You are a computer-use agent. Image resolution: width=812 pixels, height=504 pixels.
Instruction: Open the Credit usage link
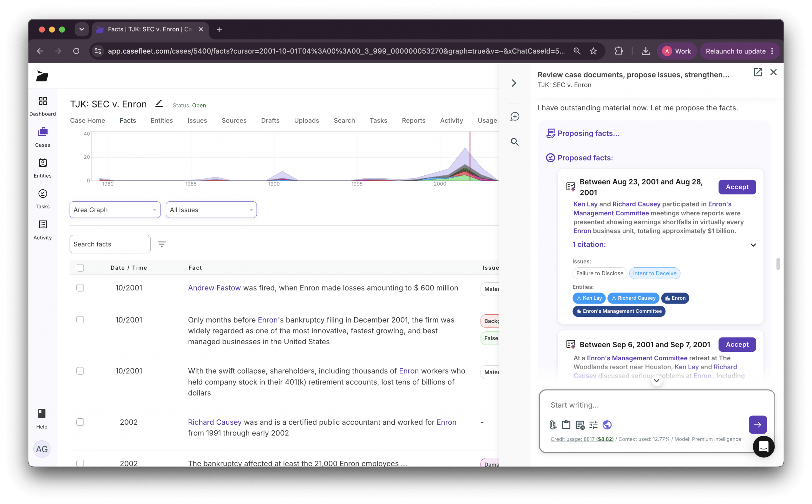[582, 439]
